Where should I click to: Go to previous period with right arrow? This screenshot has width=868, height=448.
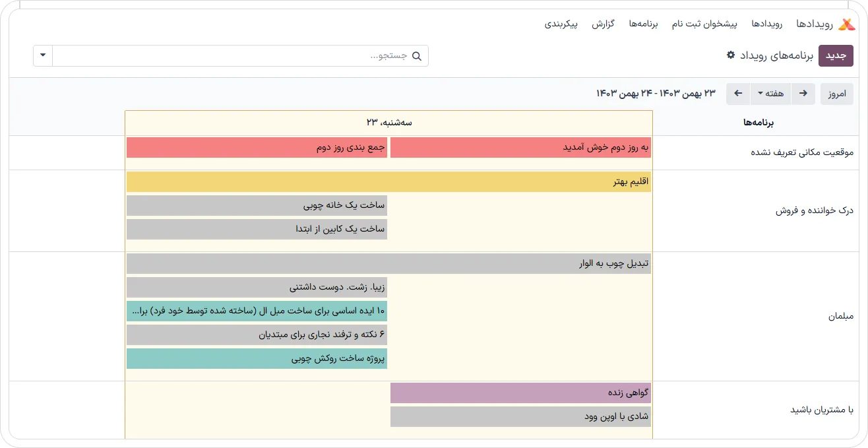803,94
